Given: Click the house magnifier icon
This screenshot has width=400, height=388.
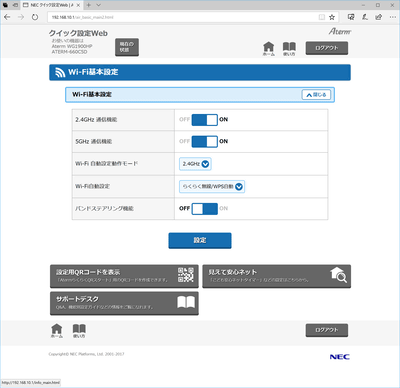Looking at the screenshot, I should point(339,275).
